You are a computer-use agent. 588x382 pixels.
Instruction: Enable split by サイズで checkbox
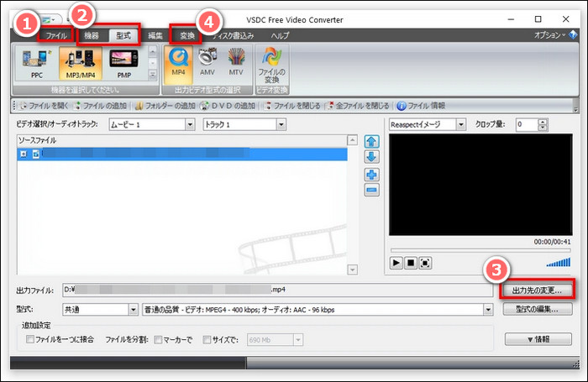point(207,340)
